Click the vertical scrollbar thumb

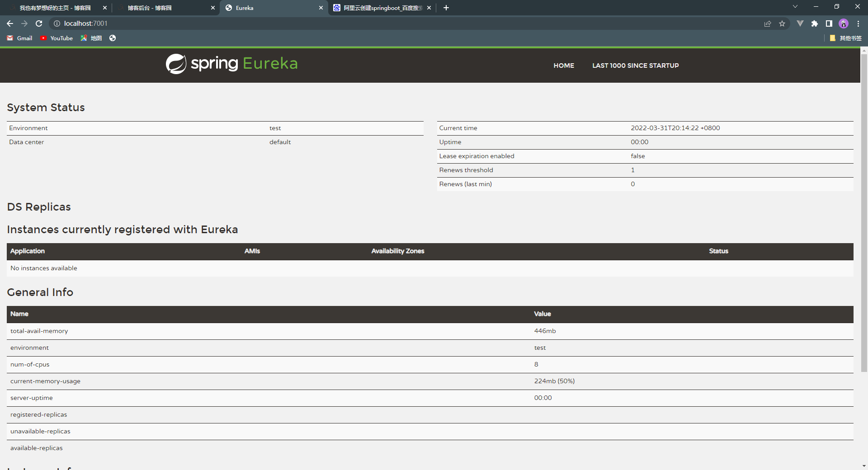864,212
